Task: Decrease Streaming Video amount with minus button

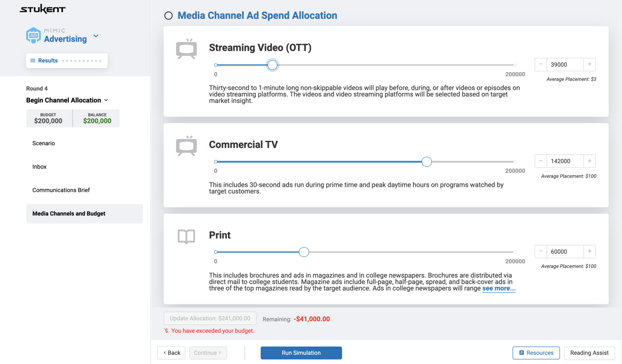Action: 541,64
